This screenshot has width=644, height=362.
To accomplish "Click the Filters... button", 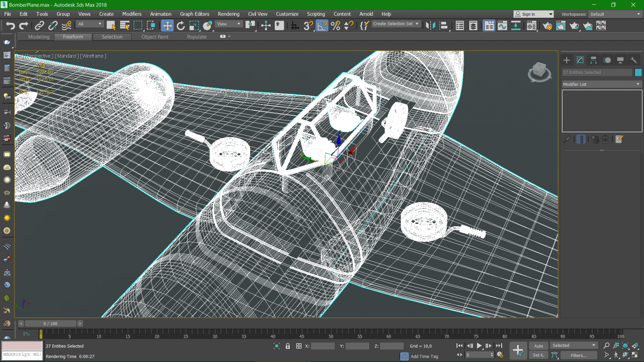I will click(579, 355).
